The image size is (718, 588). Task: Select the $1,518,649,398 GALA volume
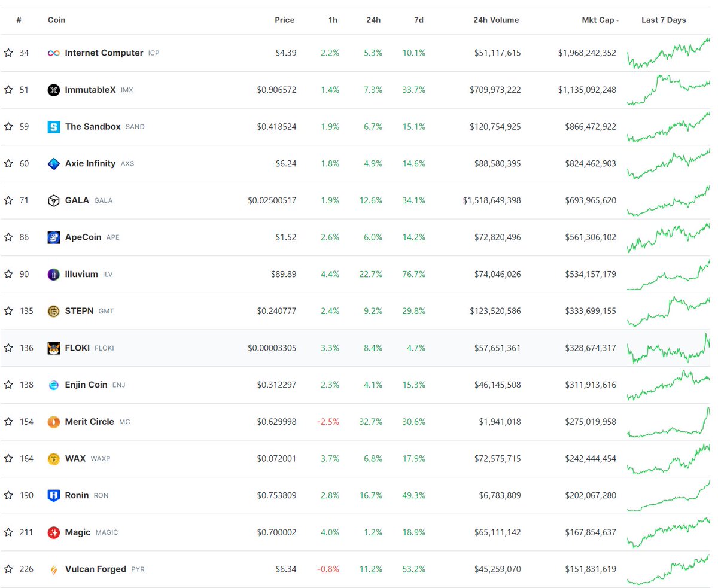pos(492,200)
